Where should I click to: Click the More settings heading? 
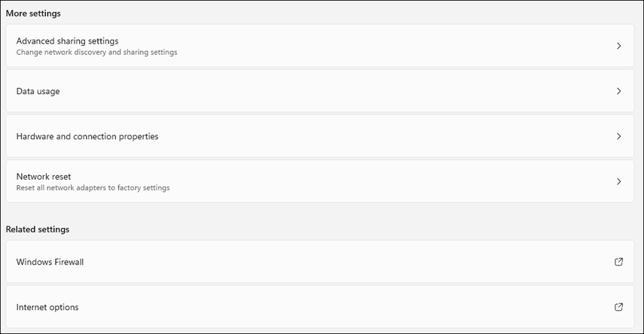33,14
